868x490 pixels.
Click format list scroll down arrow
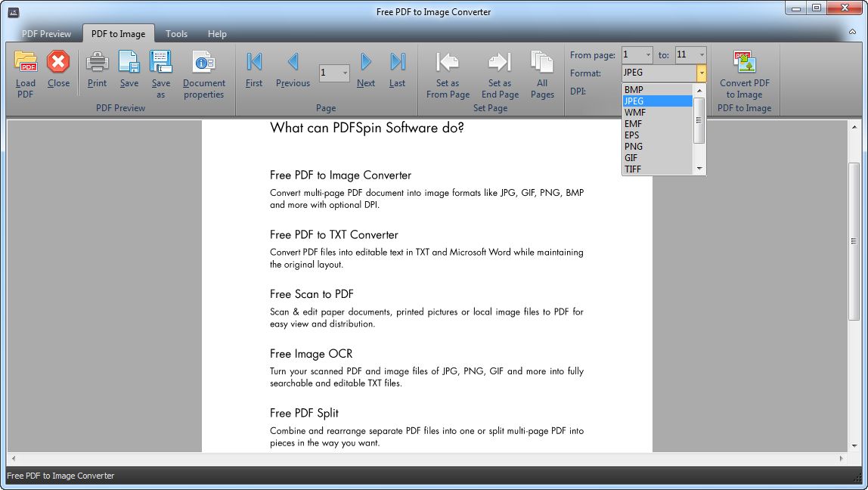point(699,169)
